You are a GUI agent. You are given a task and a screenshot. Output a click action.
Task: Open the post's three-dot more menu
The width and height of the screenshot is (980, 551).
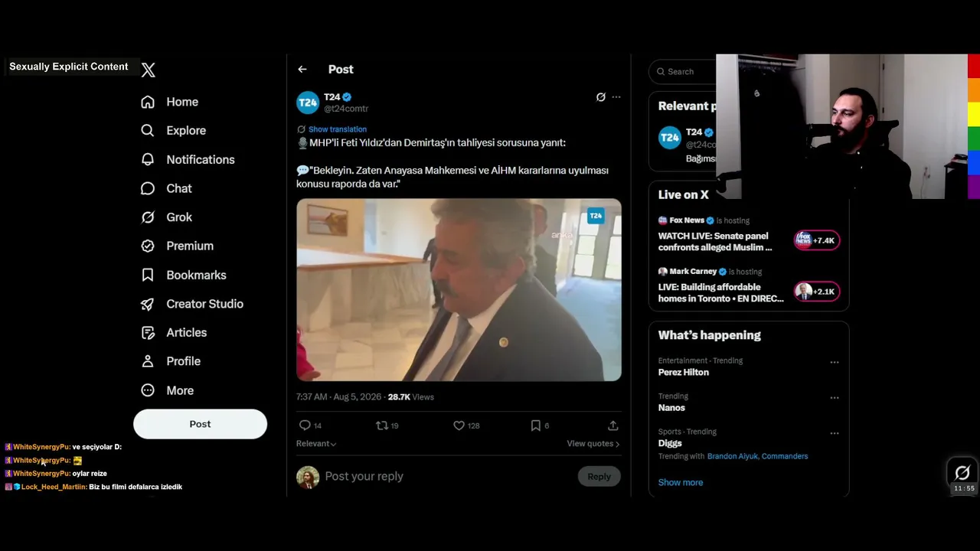tap(616, 97)
